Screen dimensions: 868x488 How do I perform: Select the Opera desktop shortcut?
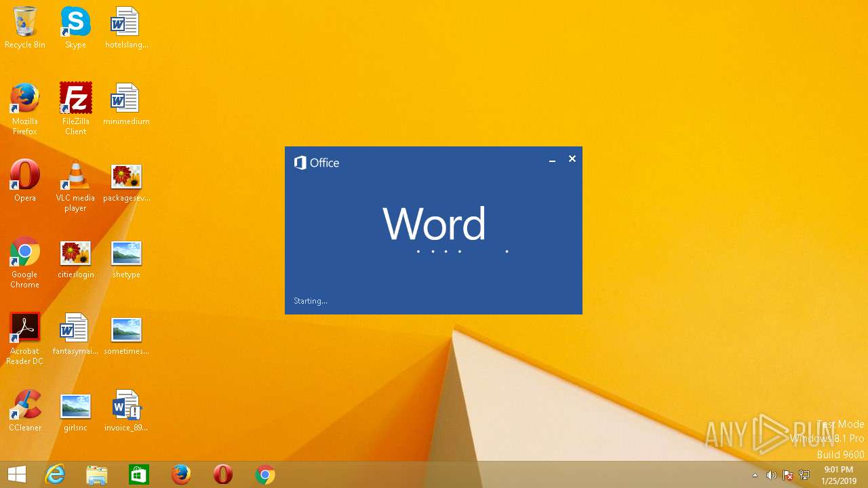point(25,181)
